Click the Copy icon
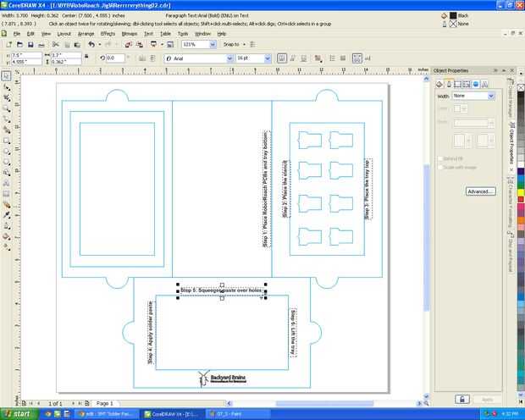Screen dimensions: 525x420 (67, 45)
